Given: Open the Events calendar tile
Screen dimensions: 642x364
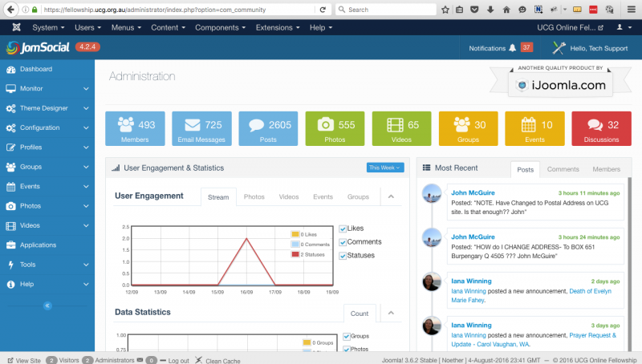Looking at the screenshot, I should (x=528, y=125).
